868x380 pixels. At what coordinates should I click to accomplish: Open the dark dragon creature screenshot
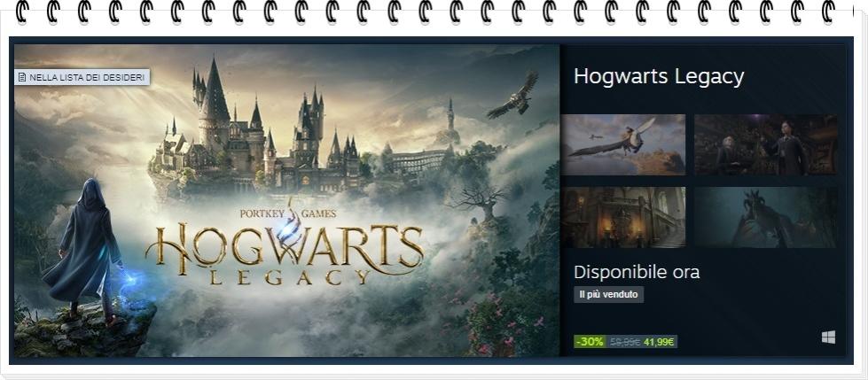765,217
